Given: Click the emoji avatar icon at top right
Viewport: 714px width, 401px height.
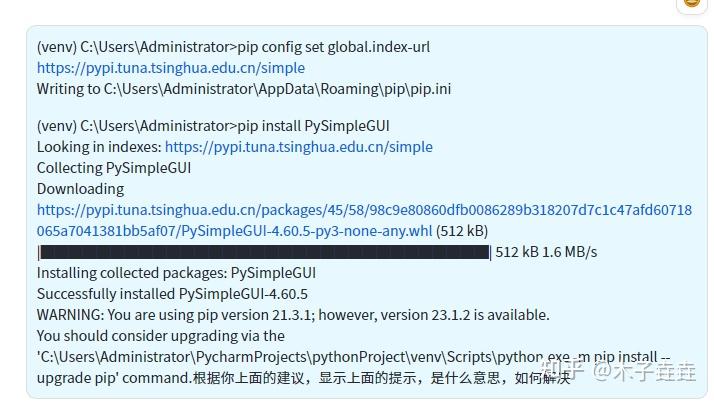Looking at the screenshot, I should (x=692, y=5).
